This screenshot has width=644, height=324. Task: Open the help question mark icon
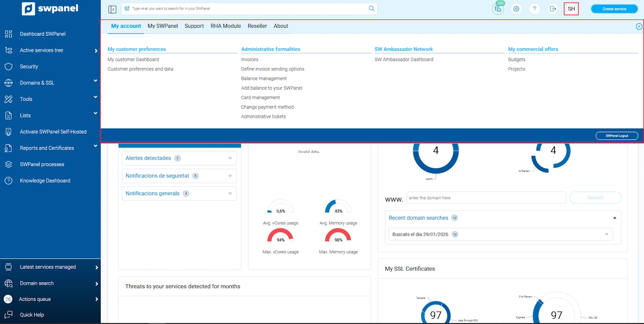(x=535, y=9)
